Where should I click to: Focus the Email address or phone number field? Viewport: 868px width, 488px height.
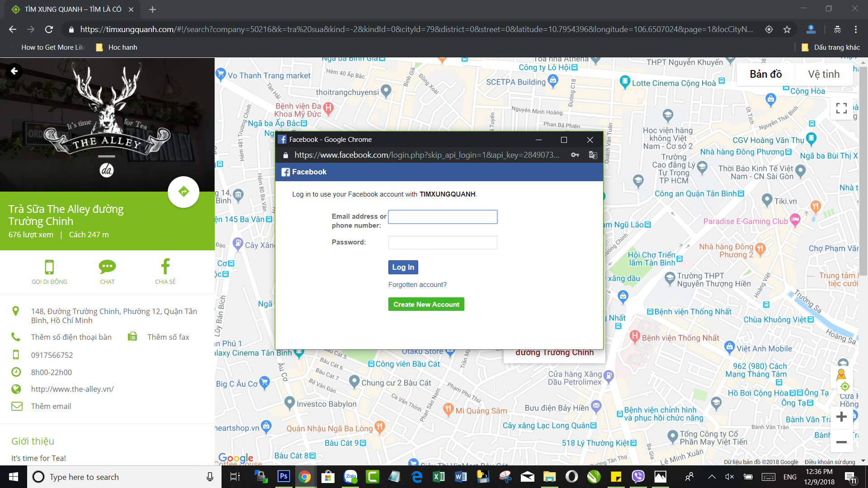point(443,217)
